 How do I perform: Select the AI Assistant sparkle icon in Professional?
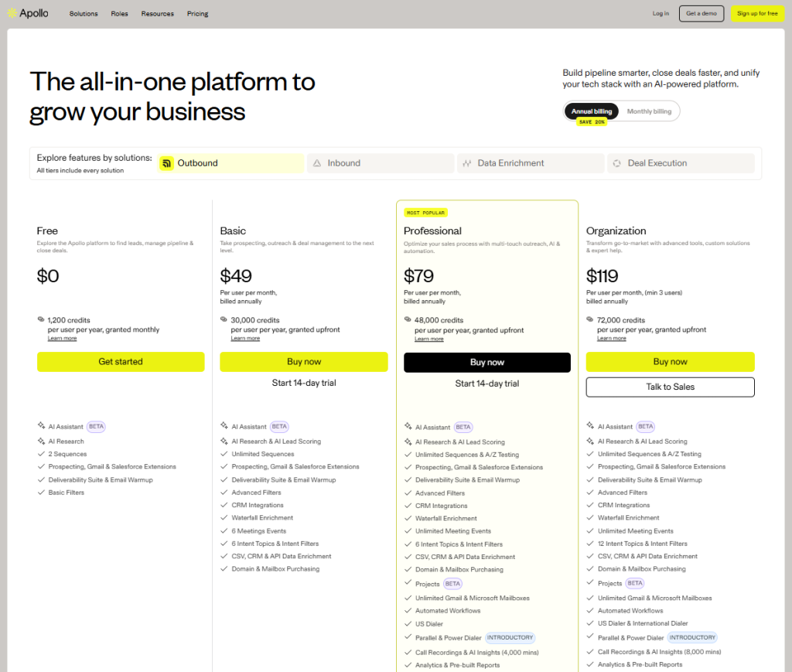[x=408, y=426]
